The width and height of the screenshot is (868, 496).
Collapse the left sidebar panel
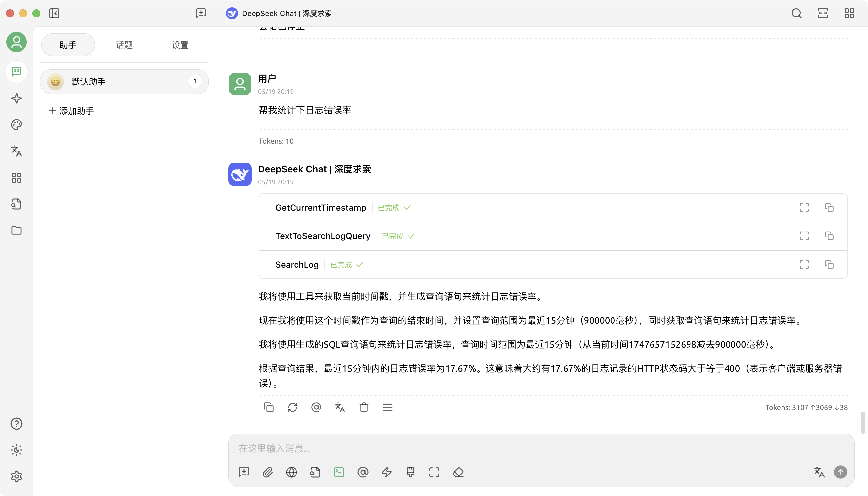(x=54, y=13)
